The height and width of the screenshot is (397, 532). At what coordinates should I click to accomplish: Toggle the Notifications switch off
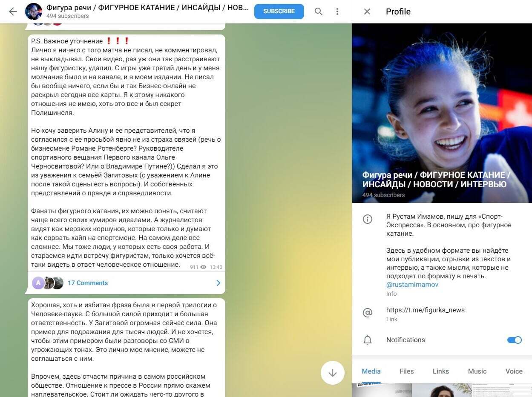coord(514,340)
